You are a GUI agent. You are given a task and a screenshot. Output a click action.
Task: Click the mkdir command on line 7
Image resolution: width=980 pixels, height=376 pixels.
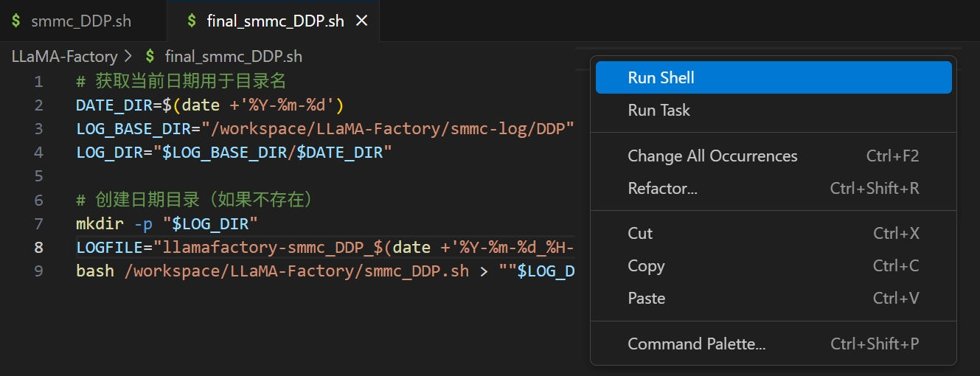pos(100,223)
